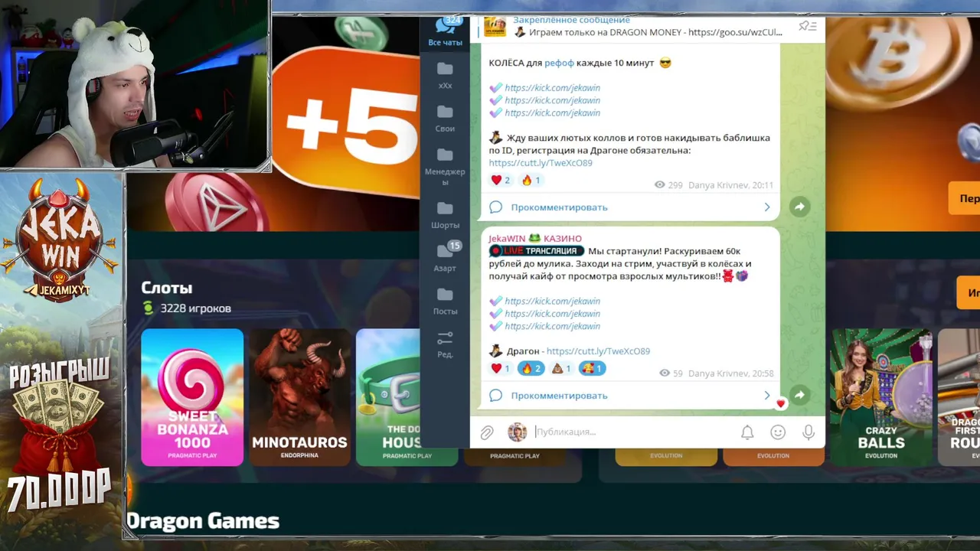The width and height of the screenshot is (980, 551).
Task: Open third kick.com/jekawin link in 20:58 post
Action: point(552,326)
